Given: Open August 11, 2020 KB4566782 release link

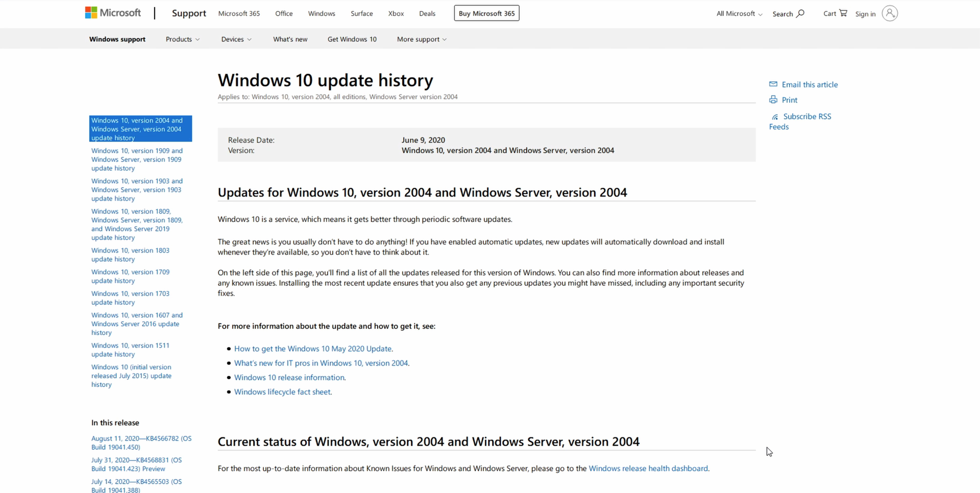Looking at the screenshot, I should click(141, 442).
